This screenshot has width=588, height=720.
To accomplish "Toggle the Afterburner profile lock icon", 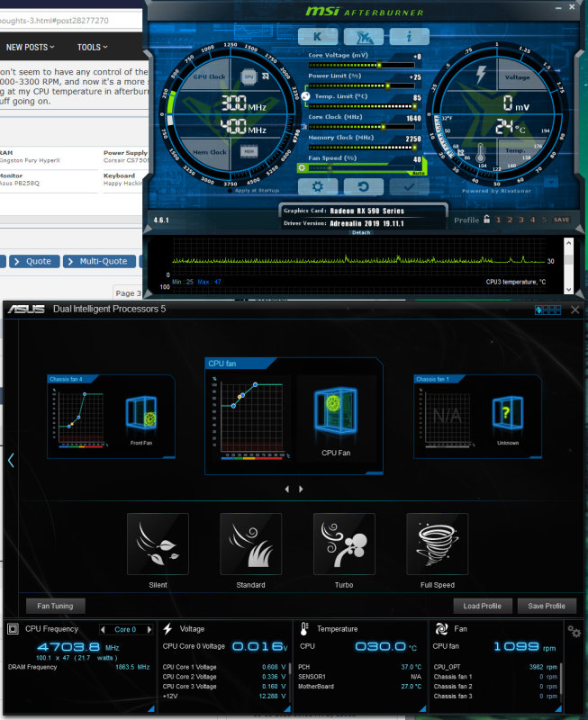I will pyautogui.click(x=486, y=219).
